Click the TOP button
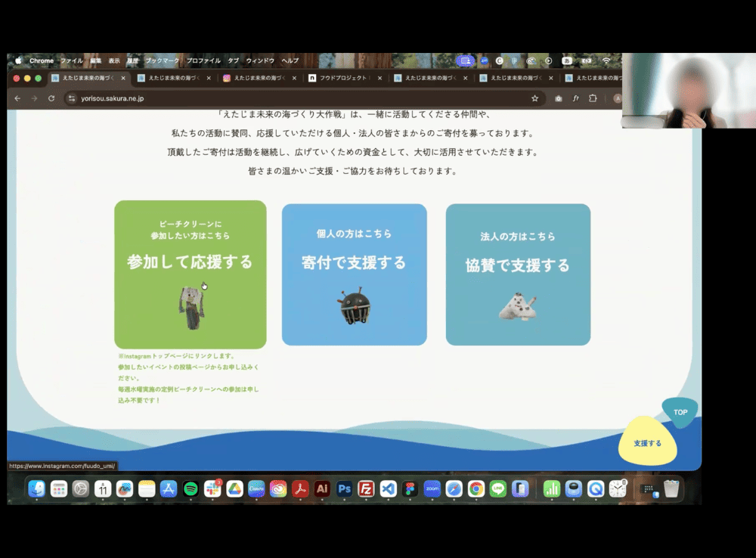 pyautogui.click(x=680, y=412)
